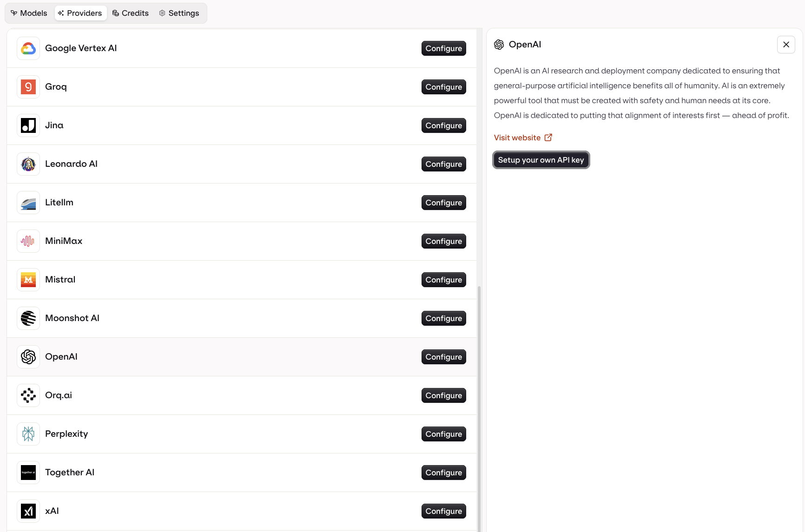
Task: Configure the Perplexity provider
Action: [x=444, y=434]
